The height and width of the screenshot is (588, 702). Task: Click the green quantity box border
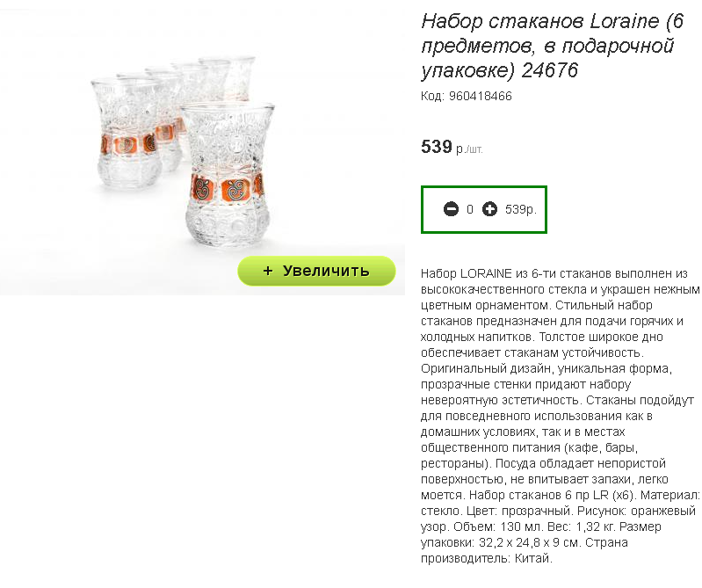click(484, 186)
